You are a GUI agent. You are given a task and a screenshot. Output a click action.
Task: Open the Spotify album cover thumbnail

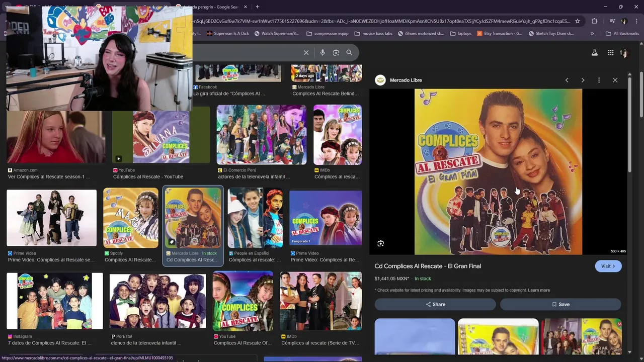point(131,218)
